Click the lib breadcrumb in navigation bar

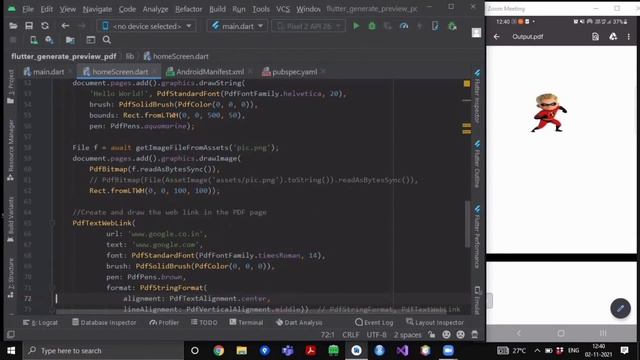click(130, 56)
